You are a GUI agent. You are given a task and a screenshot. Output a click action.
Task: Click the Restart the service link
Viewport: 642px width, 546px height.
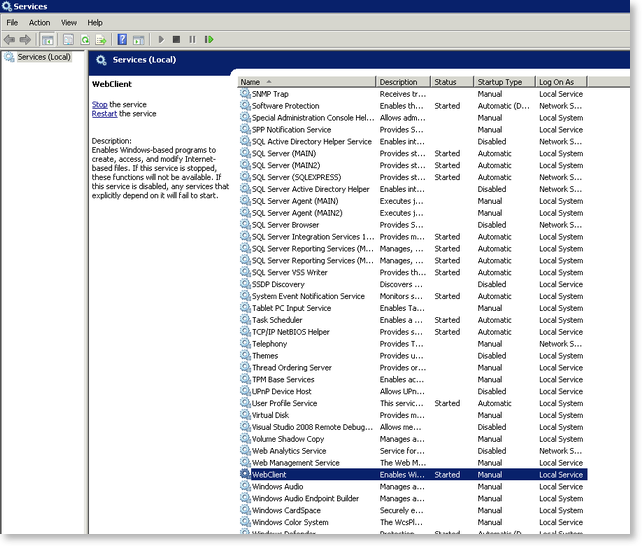click(104, 114)
